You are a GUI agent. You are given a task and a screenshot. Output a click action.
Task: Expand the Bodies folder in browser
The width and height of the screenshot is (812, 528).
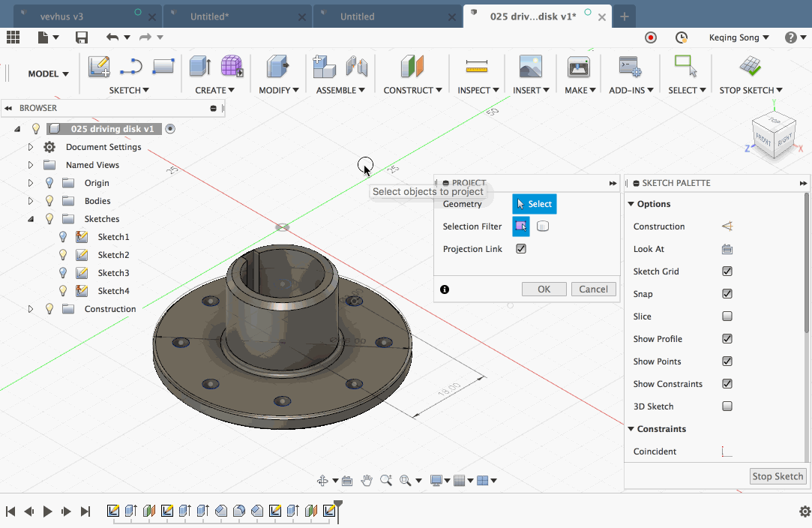coord(31,201)
